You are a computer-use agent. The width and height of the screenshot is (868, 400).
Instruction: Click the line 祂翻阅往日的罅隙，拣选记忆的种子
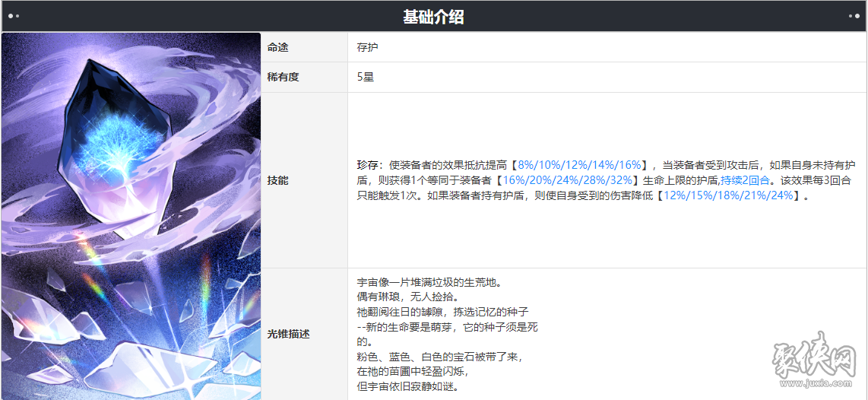pyautogui.click(x=443, y=313)
